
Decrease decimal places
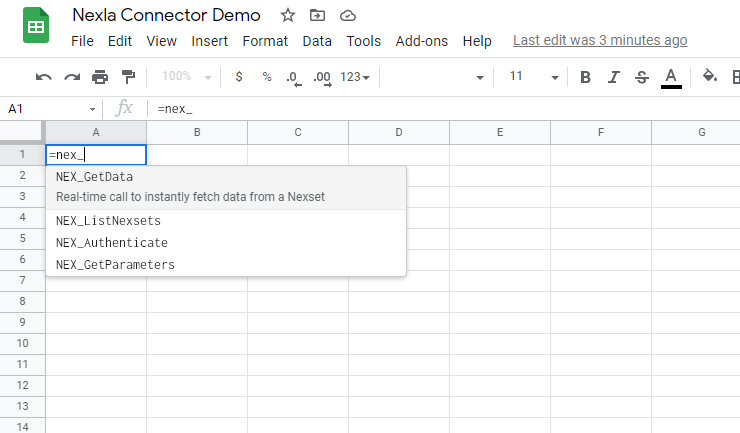[x=294, y=77]
